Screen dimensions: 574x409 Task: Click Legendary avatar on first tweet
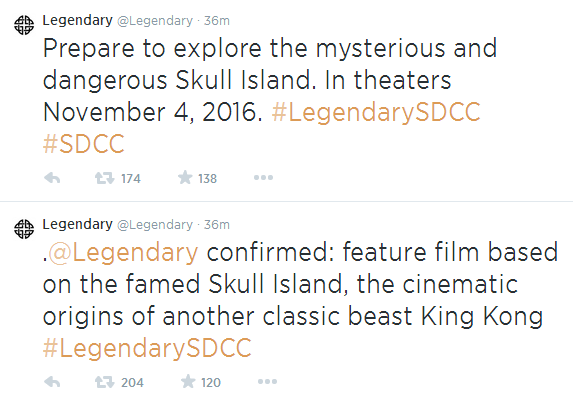click(x=24, y=25)
